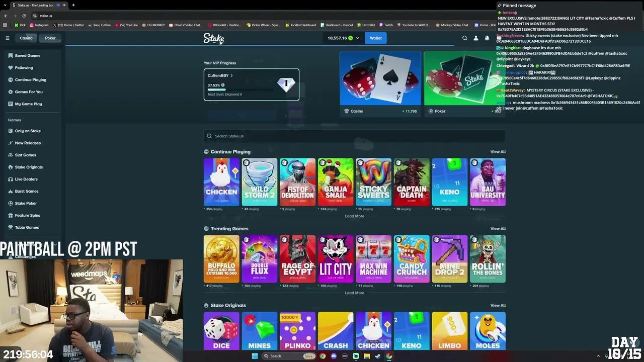Open File Explorer from the taskbar
This screenshot has width=644, height=362.
tap(367, 356)
